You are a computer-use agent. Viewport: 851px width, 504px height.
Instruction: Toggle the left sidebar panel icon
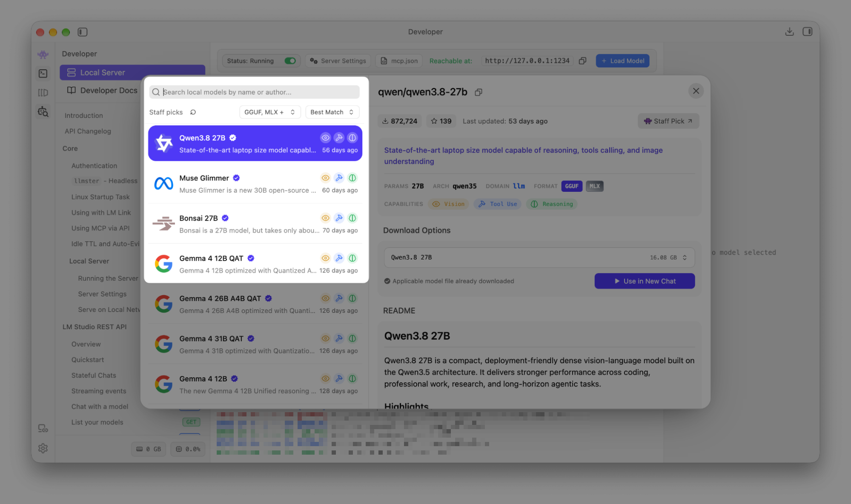click(83, 32)
